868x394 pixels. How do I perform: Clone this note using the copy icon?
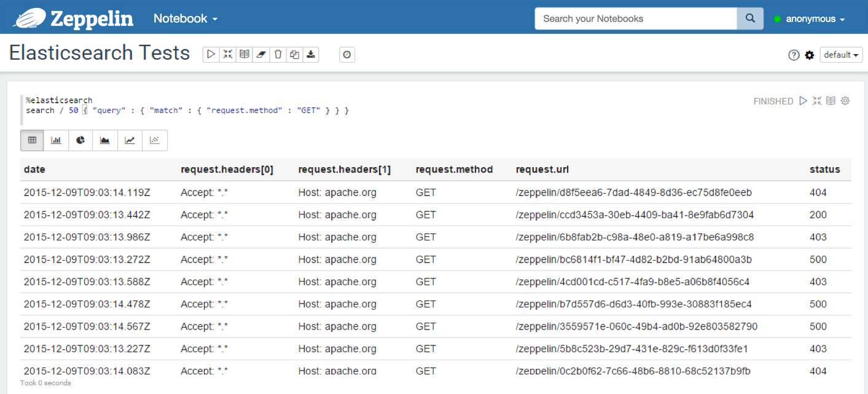tap(294, 55)
